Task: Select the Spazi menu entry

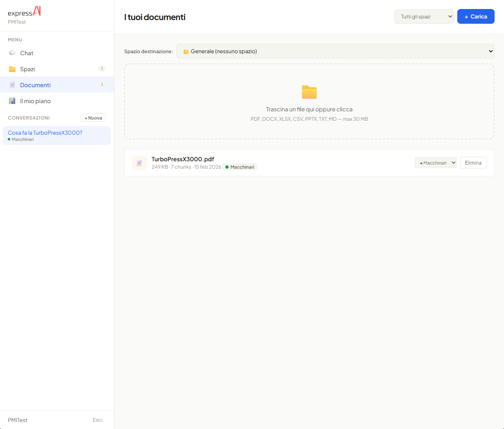Action: (27, 69)
